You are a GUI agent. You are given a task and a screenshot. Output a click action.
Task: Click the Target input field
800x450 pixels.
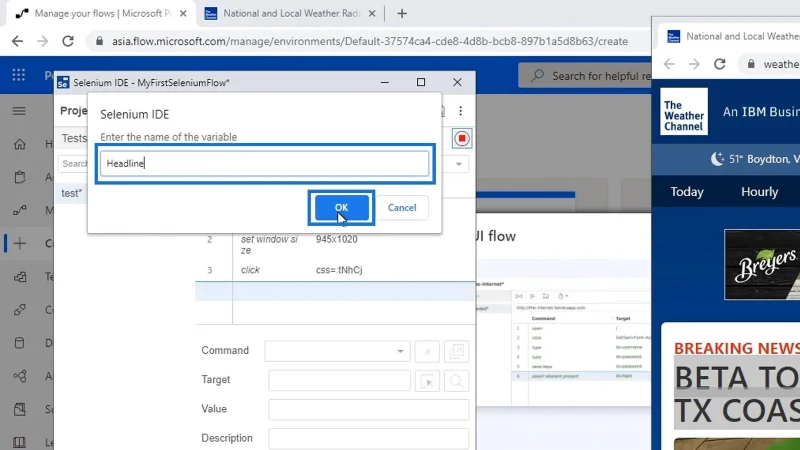tap(339, 380)
